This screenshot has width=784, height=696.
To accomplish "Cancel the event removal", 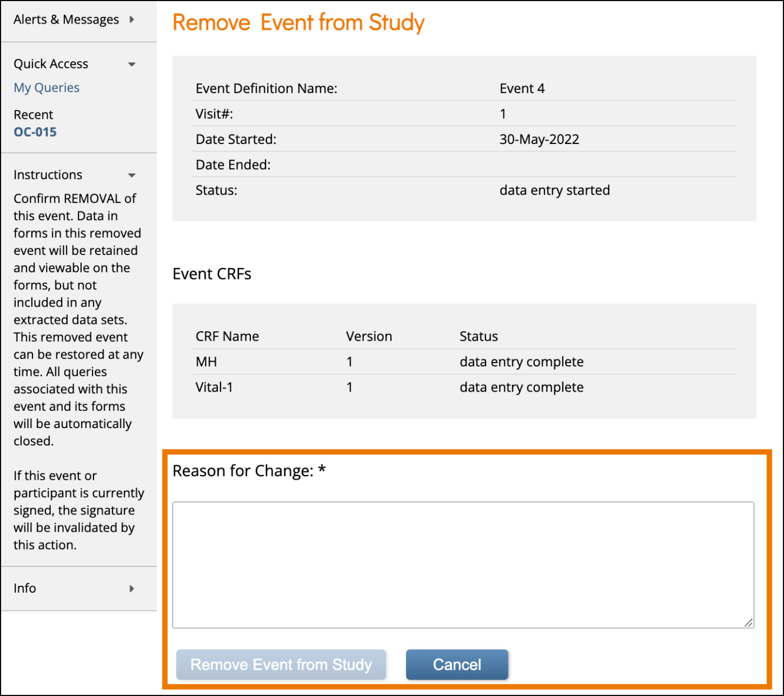I will point(456,665).
